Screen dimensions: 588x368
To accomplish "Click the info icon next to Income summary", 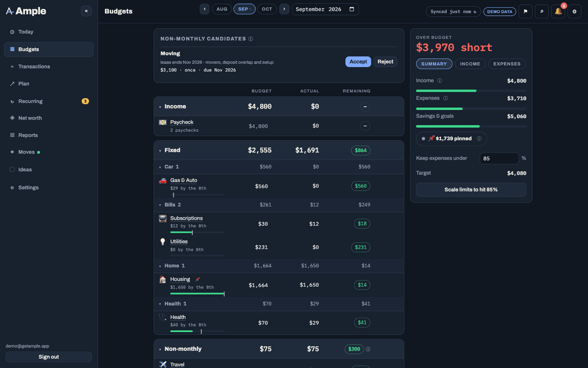I will coord(440,80).
